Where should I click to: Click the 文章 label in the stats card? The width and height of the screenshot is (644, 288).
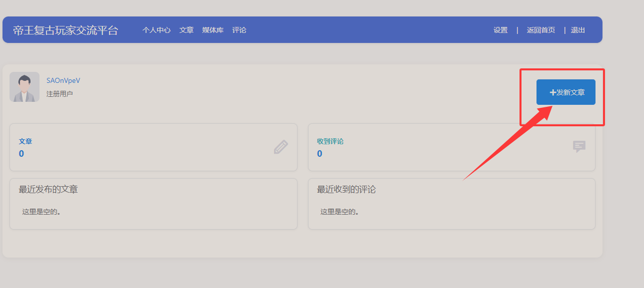pyautogui.click(x=25, y=141)
